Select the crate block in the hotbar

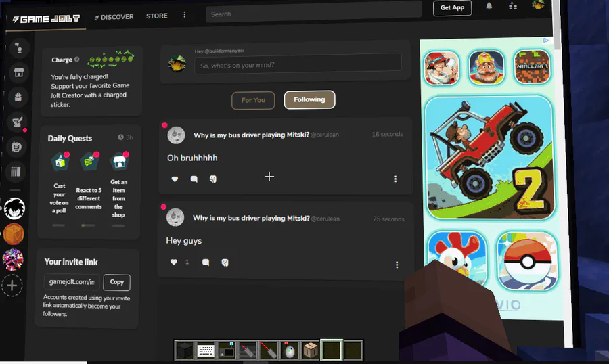click(x=311, y=350)
